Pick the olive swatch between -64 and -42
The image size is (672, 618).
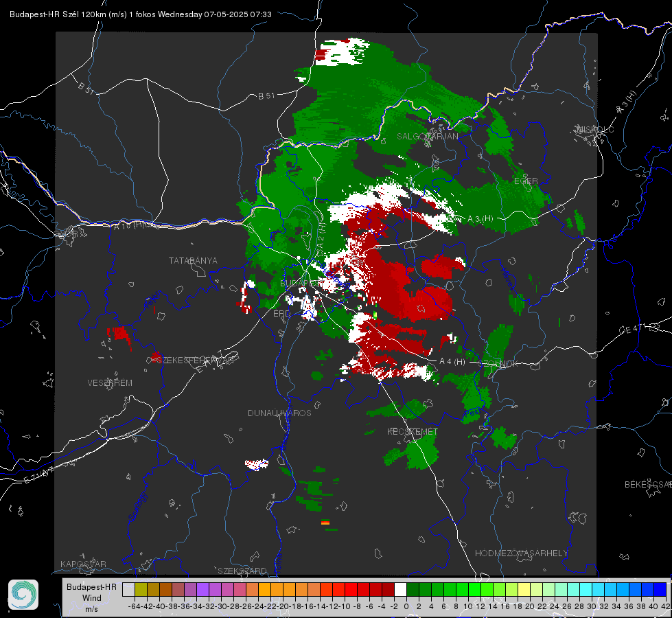click(x=141, y=590)
